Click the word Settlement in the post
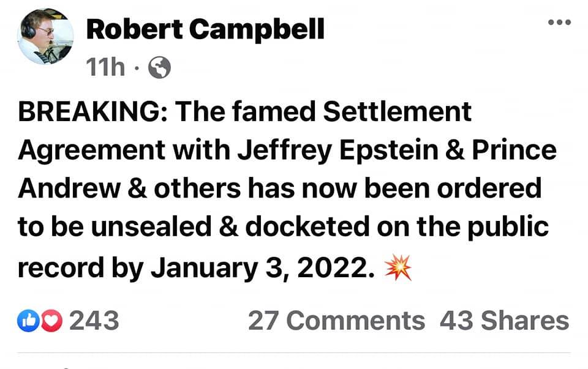The width and height of the screenshot is (588, 369). click(397, 113)
